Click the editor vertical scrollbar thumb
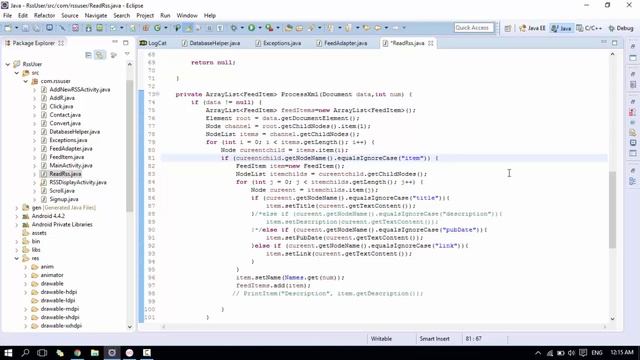Viewport: 640px width, 360px height. coord(613,210)
